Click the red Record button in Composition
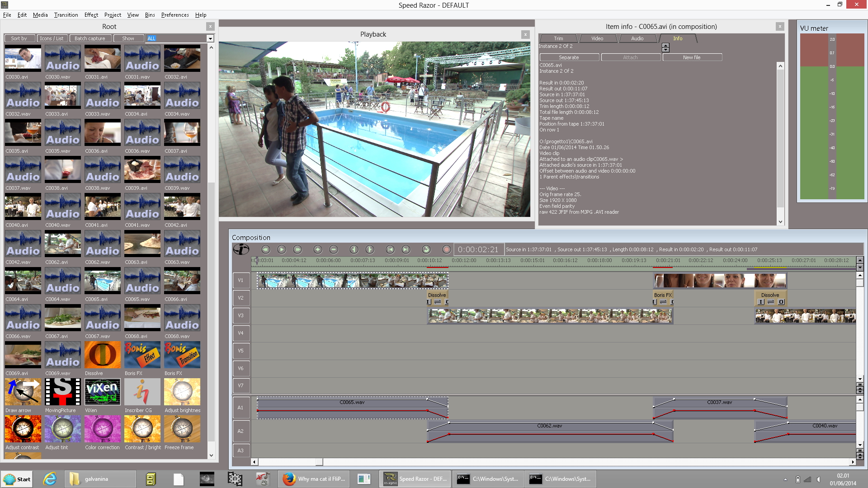868x488 pixels. click(x=447, y=249)
